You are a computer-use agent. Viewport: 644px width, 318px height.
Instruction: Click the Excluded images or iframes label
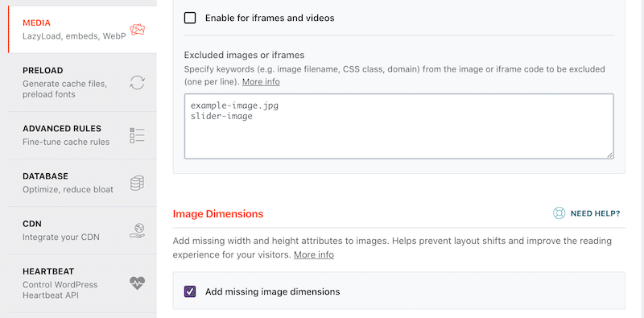click(245, 55)
